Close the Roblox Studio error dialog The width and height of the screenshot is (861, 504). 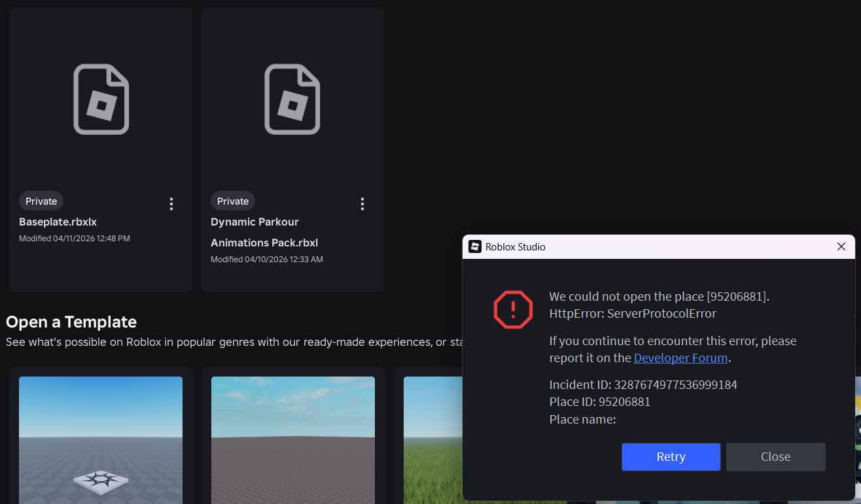[841, 246]
